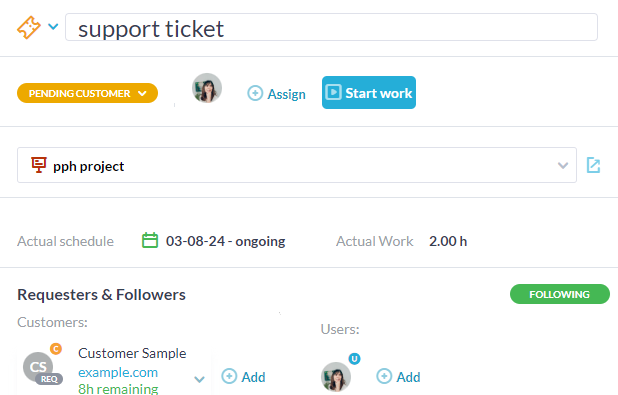This screenshot has height=395, width=618.
Task: Add a customer via plus Add
Action: (243, 377)
